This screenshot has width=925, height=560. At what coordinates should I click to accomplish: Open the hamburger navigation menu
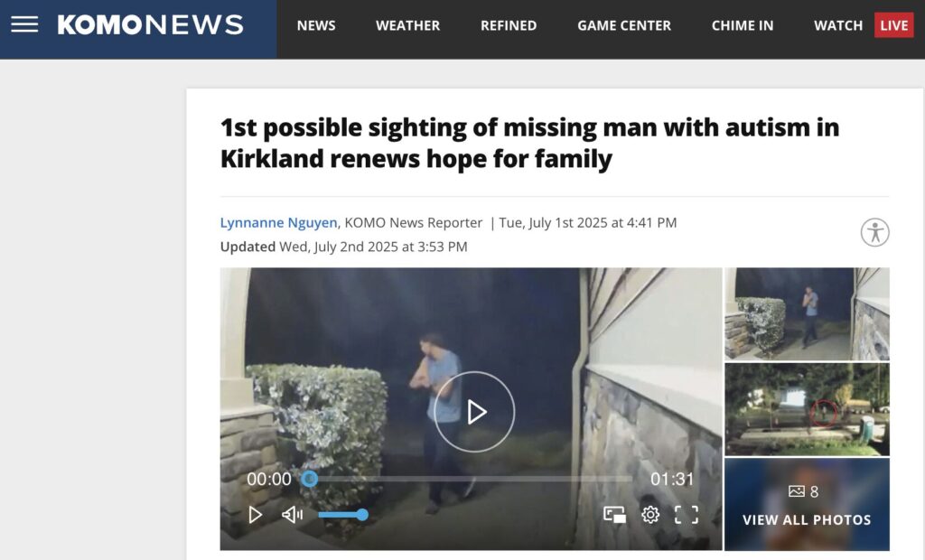(x=24, y=24)
